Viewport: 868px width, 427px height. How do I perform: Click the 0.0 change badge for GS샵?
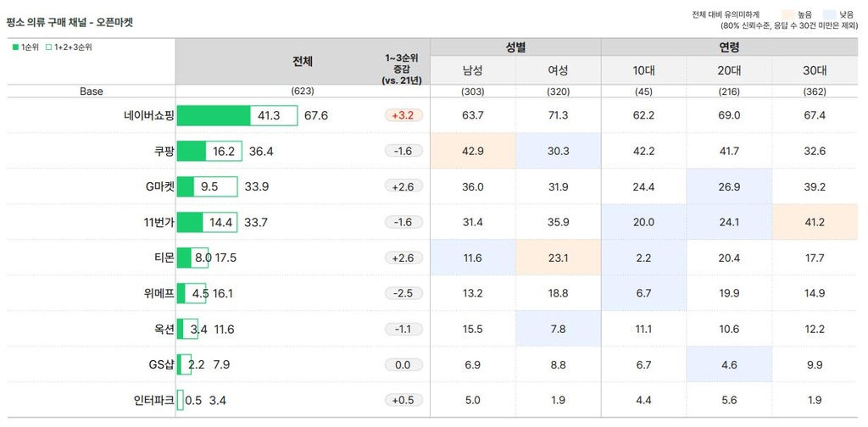click(403, 364)
